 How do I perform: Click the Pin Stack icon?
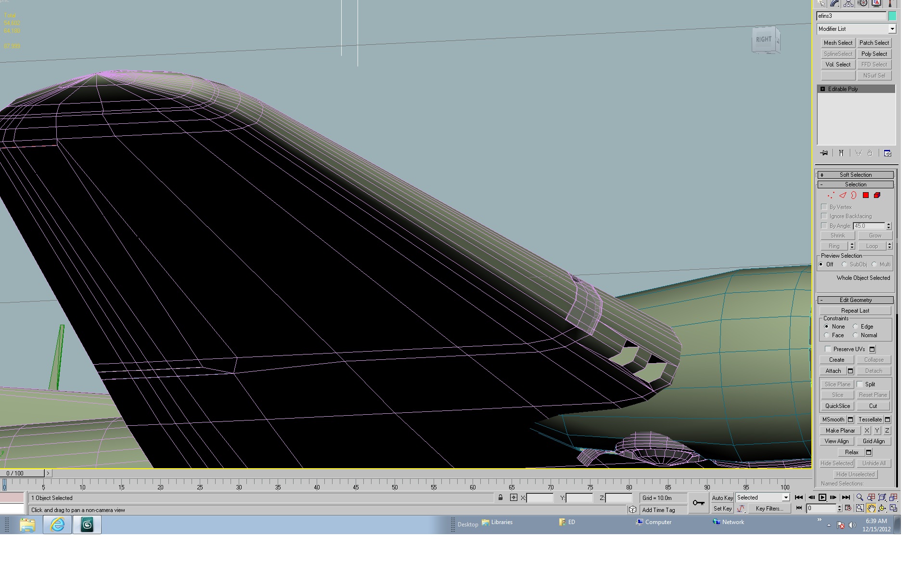(x=824, y=153)
